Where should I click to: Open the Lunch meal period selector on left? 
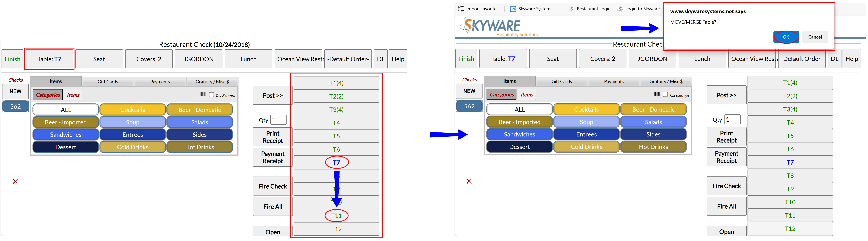(248, 59)
